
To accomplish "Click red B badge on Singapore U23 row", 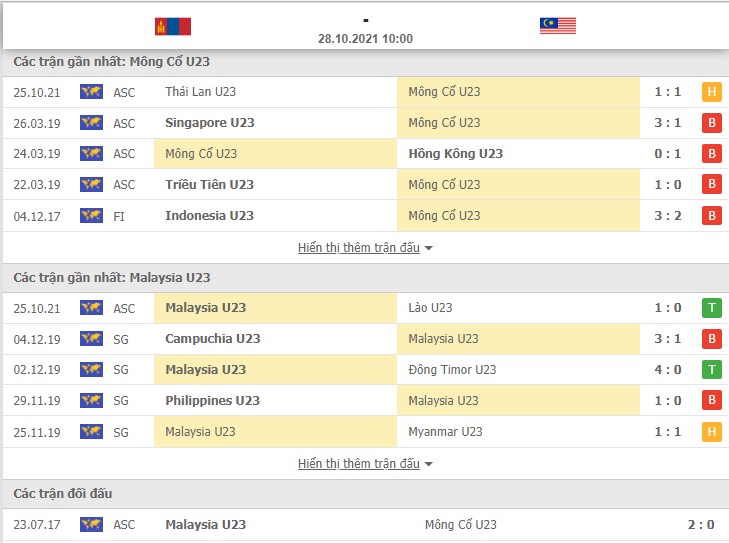I will (711, 123).
